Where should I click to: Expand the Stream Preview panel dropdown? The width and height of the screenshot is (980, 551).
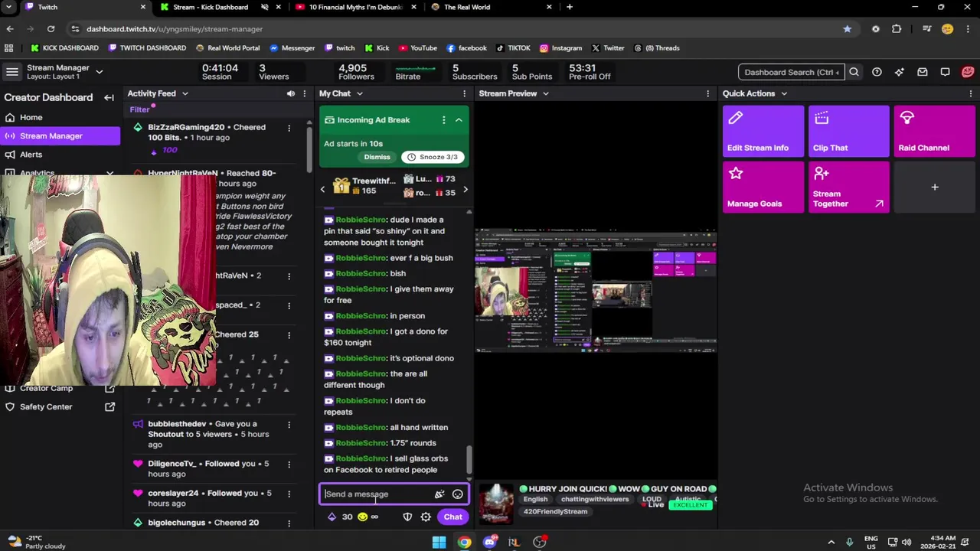tap(545, 93)
